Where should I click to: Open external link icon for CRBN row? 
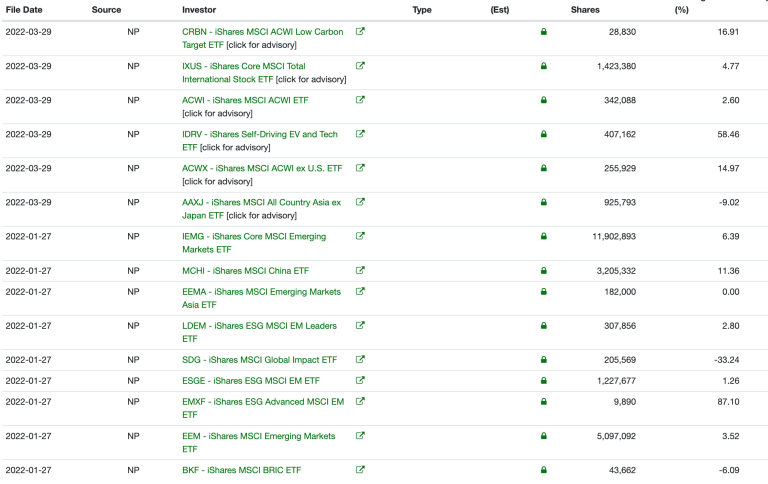pyautogui.click(x=360, y=31)
